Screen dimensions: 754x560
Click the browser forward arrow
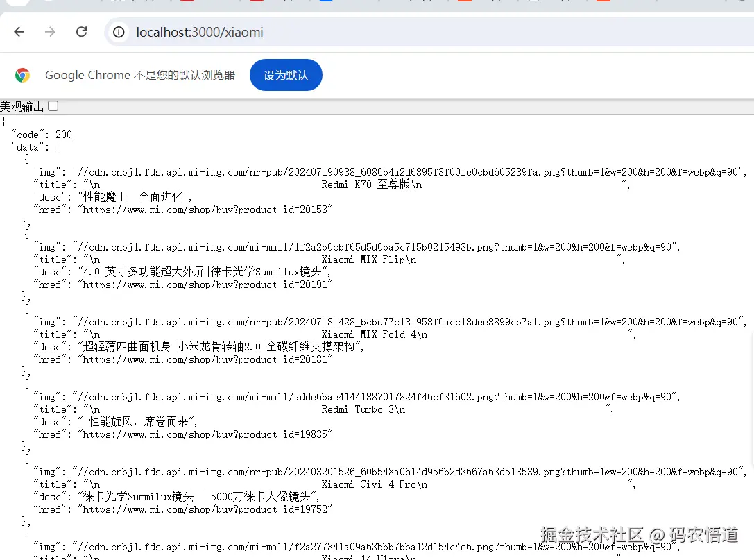[50, 32]
